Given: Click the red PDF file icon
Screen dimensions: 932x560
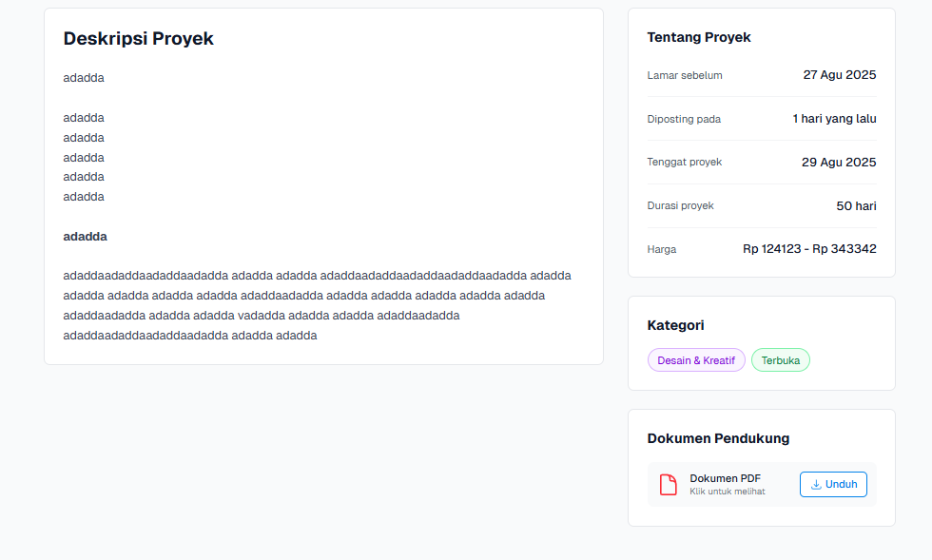Looking at the screenshot, I should (669, 485).
